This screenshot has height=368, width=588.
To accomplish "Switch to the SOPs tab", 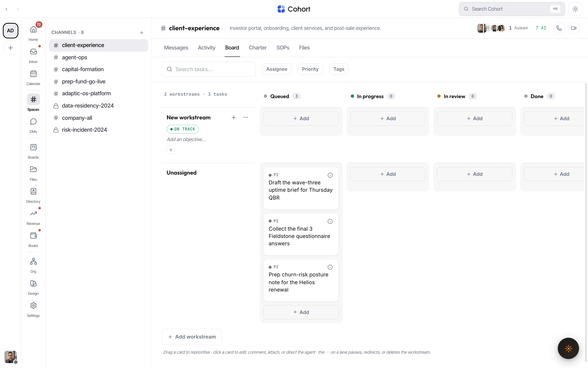I will tap(283, 48).
